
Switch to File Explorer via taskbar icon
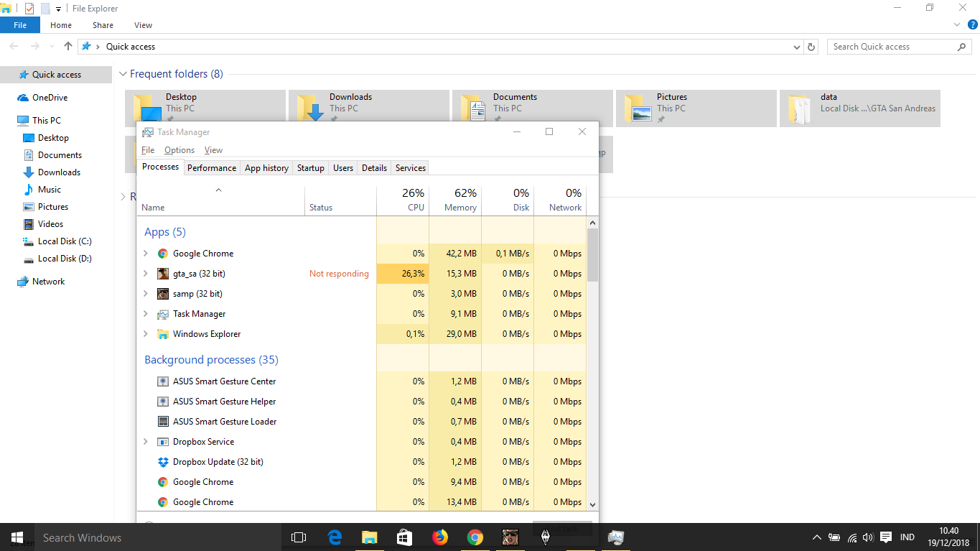pos(369,537)
